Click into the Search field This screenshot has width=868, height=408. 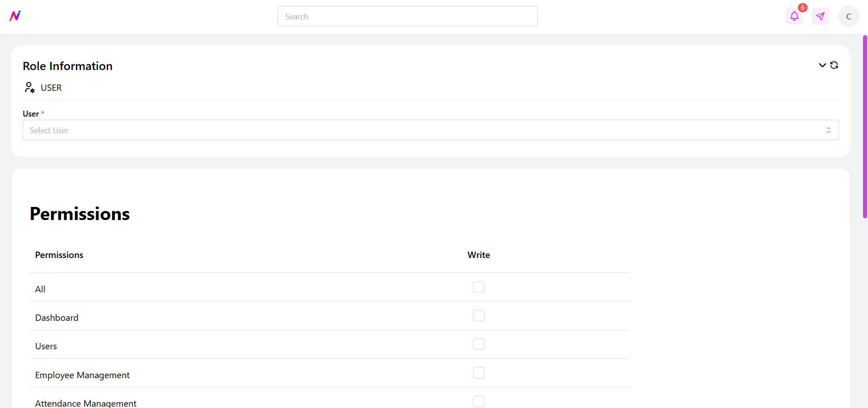tap(408, 16)
